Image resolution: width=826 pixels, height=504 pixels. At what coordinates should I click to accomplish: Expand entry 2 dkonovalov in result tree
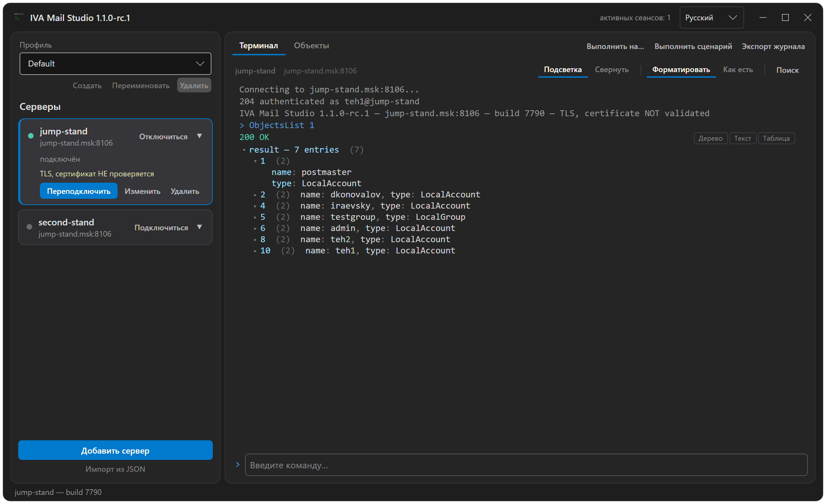[255, 195]
